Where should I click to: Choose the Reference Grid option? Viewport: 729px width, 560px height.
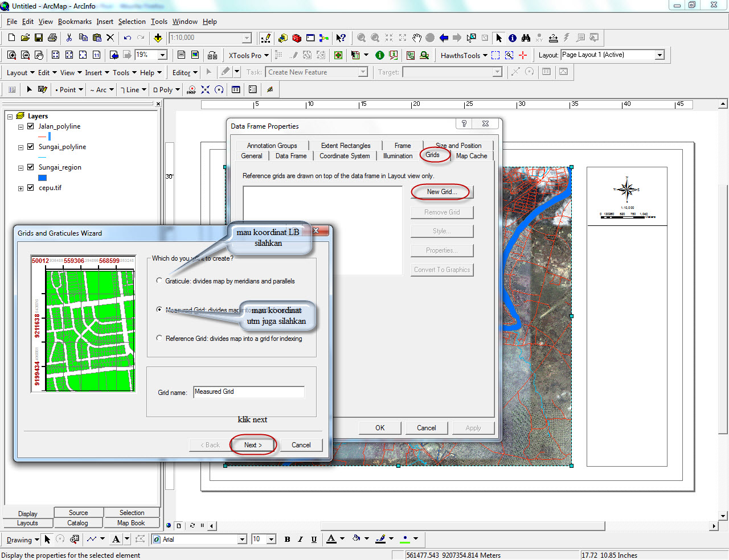pyautogui.click(x=159, y=338)
